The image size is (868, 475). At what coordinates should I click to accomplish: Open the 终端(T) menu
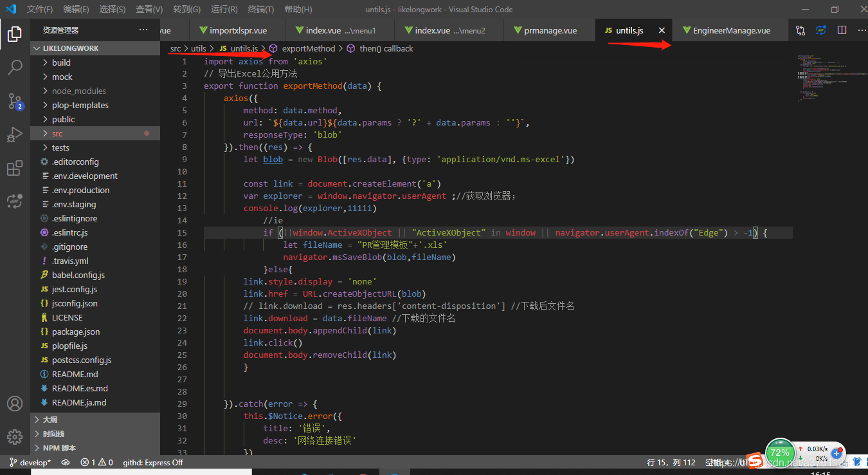click(260, 9)
